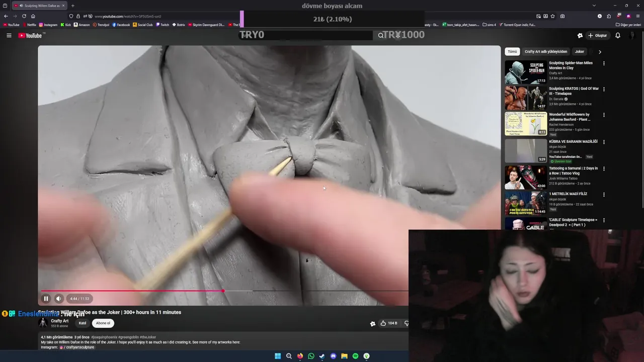The width and height of the screenshot is (644, 362).
Task: Open the Instagram bookmark
Action: [x=49, y=25]
